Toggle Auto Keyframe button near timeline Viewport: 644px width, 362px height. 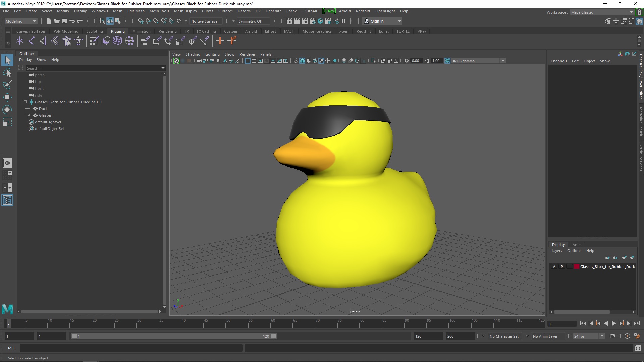[627, 336]
